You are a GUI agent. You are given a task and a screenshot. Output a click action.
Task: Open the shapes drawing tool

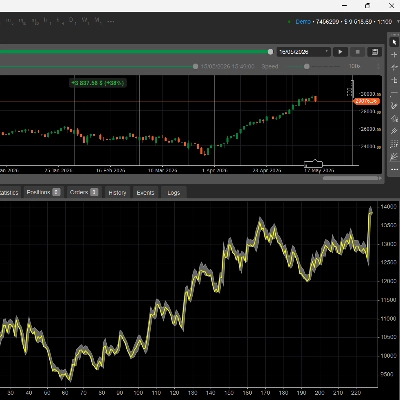pos(394,118)
